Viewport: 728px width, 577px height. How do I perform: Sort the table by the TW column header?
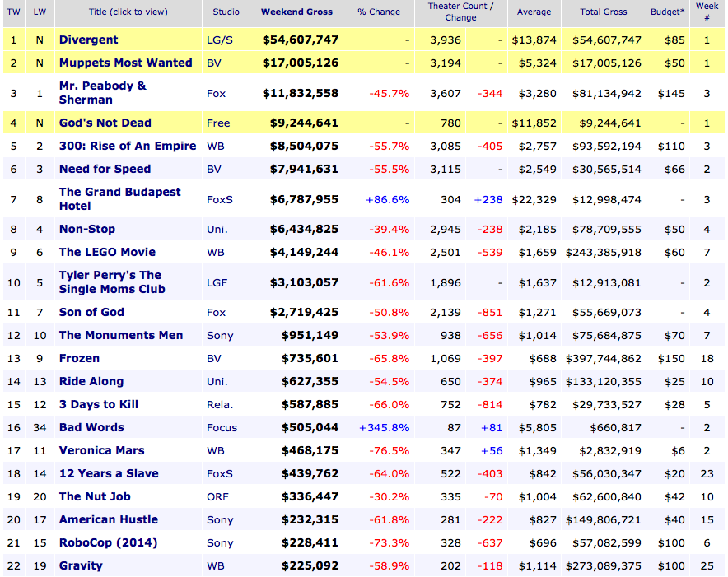[13, 12]
